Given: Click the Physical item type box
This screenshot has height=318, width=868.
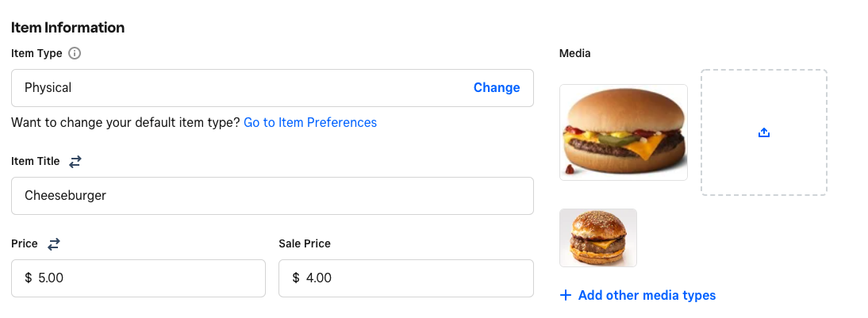Looking at the screenshot, I should pyautogui.click(x=238, y=88).
